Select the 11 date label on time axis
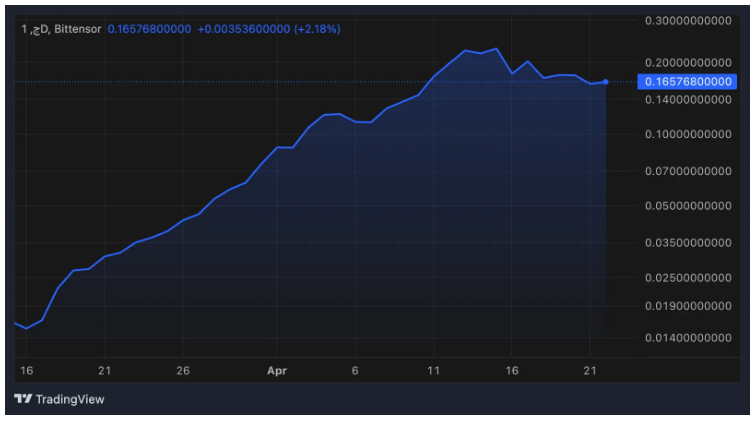Screen dimensions: 754x421 433,370
